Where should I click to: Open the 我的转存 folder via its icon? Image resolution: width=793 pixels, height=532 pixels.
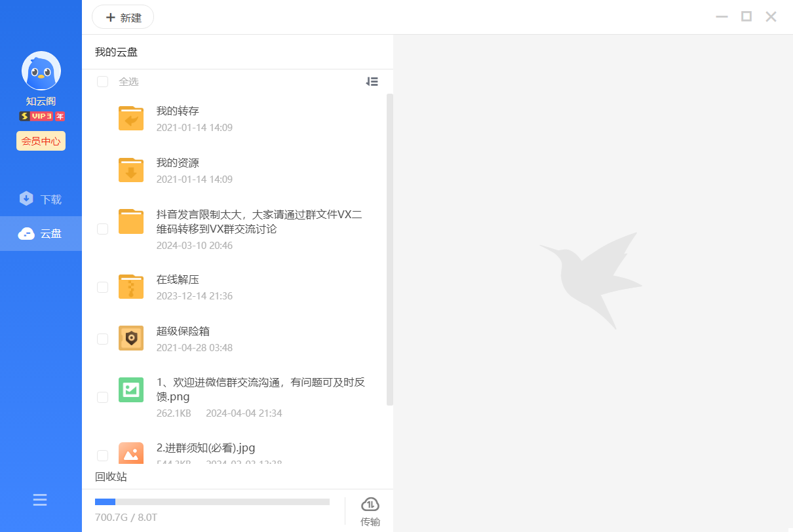pos(131,117)
